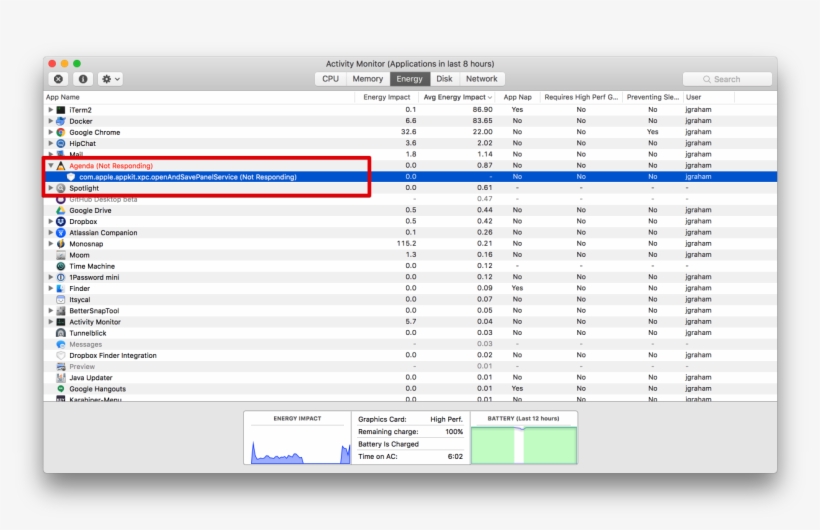Click the Spotlight magnifier icon
Image resolution: width=820 pixels, height=530 pixels.
click(61, 188)
